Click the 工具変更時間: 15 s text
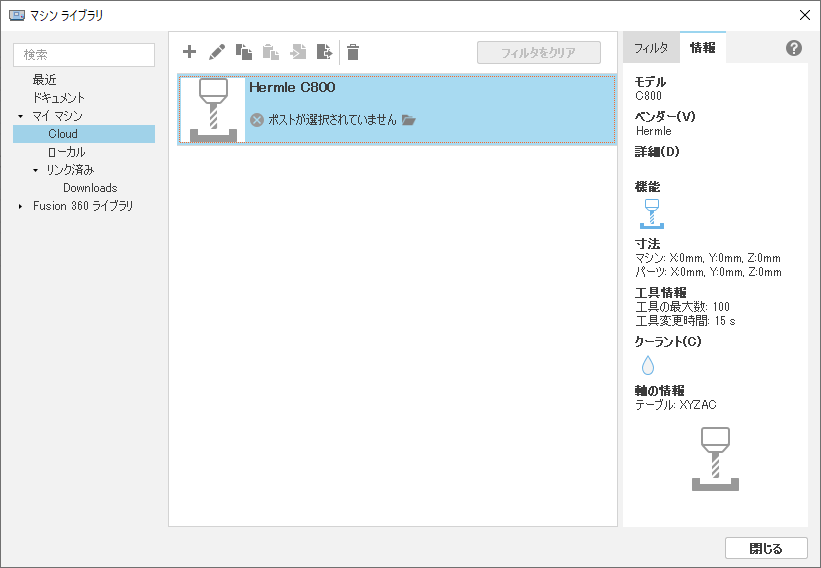Screen dimensions: 821x568 [x=685, y=321]
